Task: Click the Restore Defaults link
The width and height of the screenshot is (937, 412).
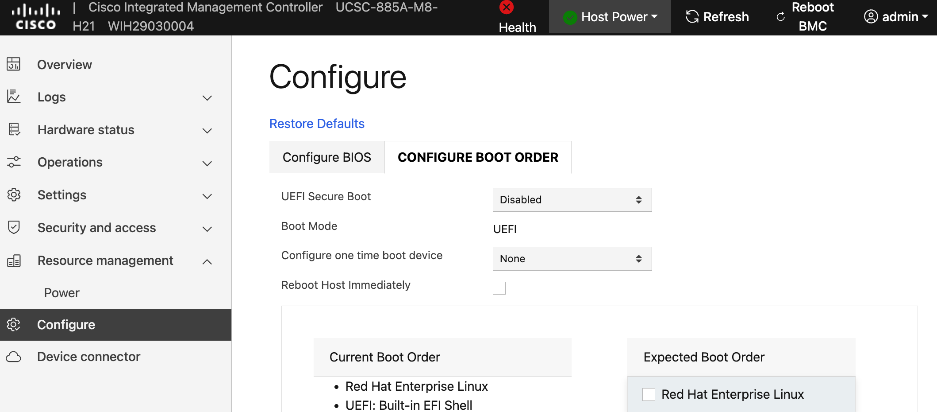Action: 317,124
